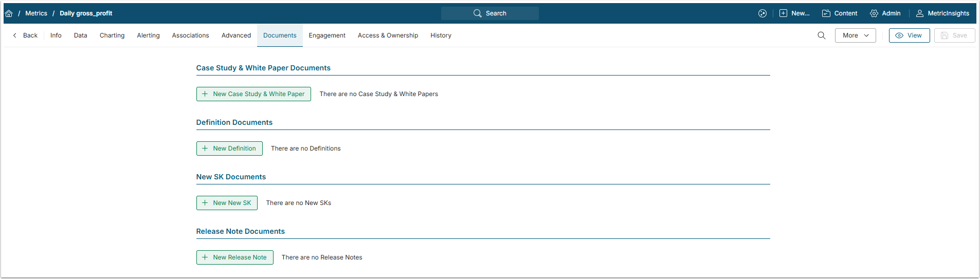
Task: Click the magnifier icon beside More
Action: point(822,35)
